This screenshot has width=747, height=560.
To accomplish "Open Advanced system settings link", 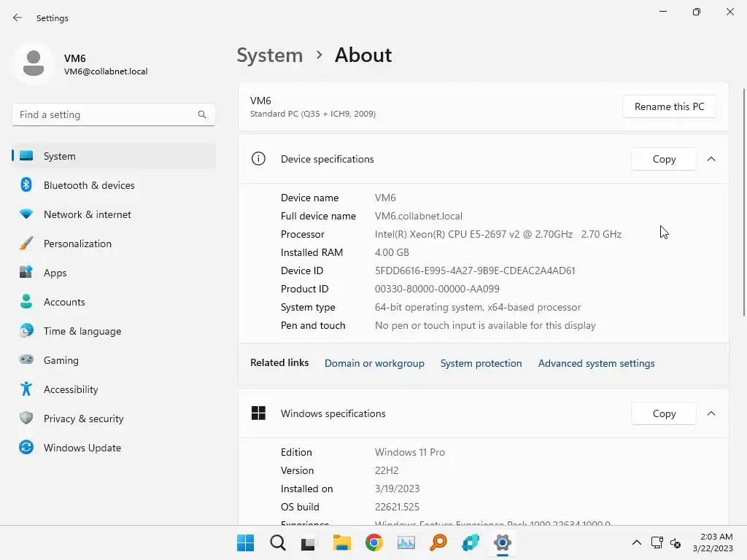I will (x=596, y=363).
